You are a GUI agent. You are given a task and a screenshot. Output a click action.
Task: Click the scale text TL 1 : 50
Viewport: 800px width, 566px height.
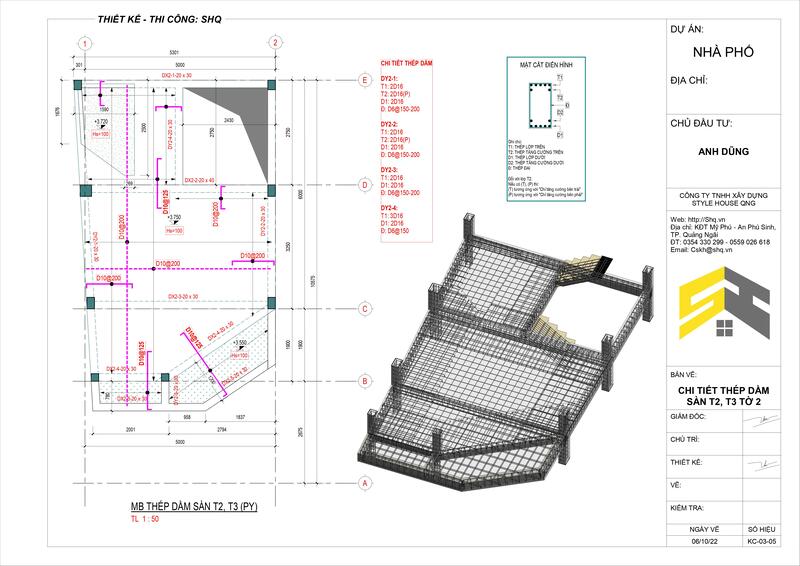(144, 519)
